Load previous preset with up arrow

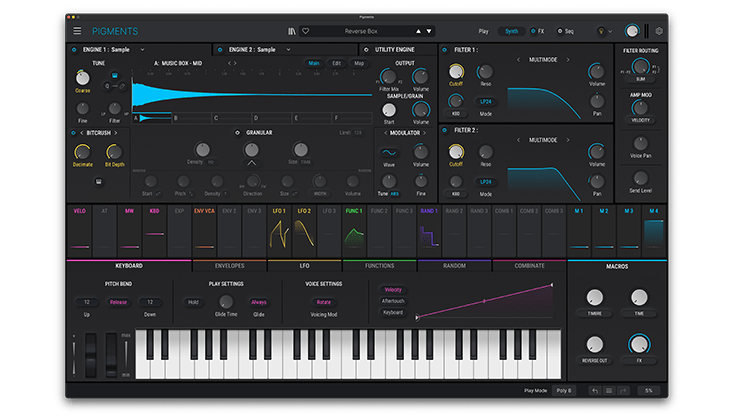418,31
